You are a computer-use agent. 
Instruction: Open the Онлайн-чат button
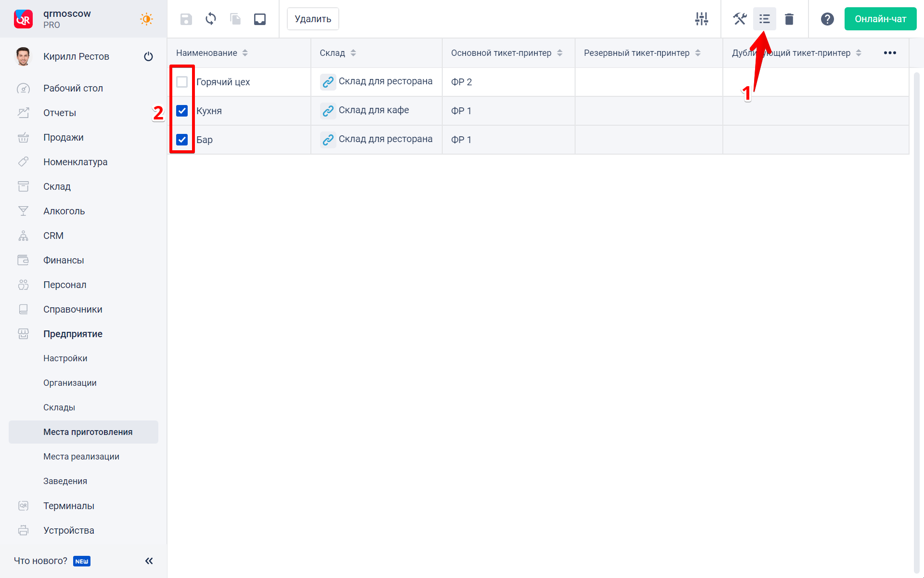[880, 19]
